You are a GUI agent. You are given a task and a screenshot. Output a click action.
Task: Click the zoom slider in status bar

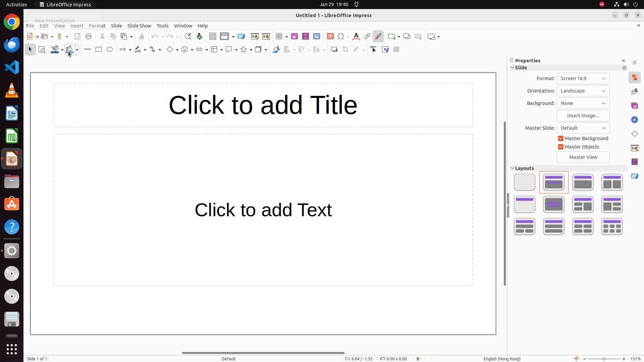[x=604, y=359]
